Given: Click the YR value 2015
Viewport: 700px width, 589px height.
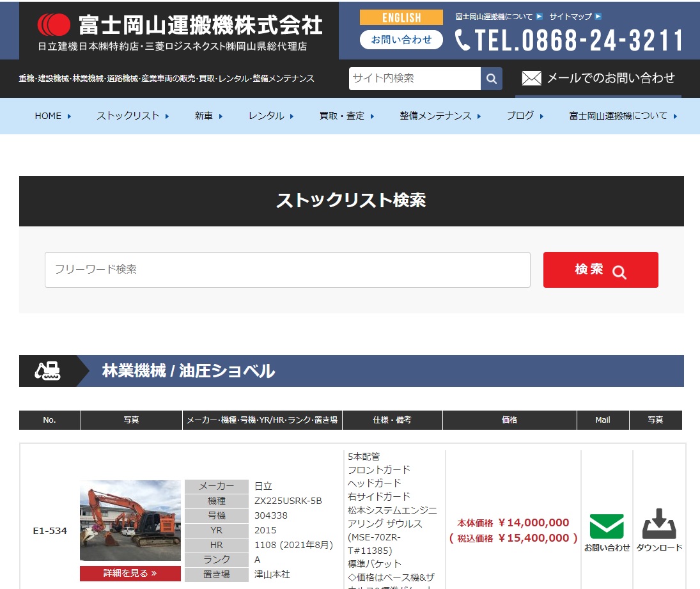Looking at the screenshot, I should (x=265, y=531).
